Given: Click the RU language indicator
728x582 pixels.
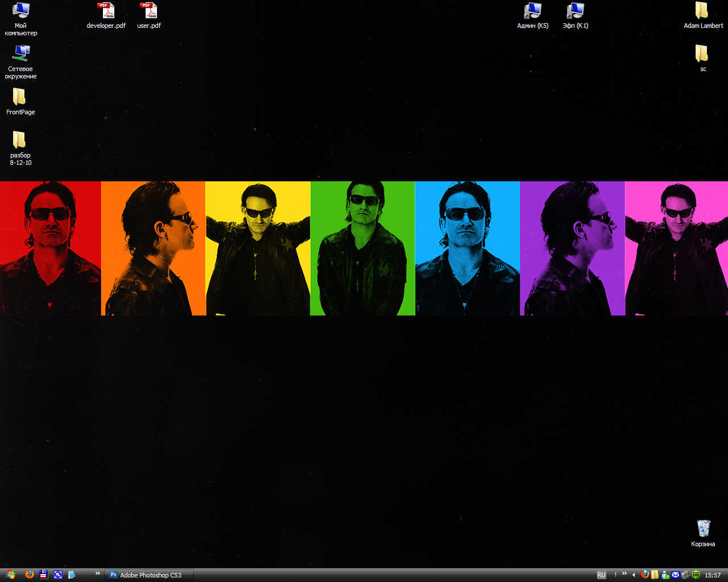Looking at the screenshot, I should pyautogui.click(x=601, y=575).
